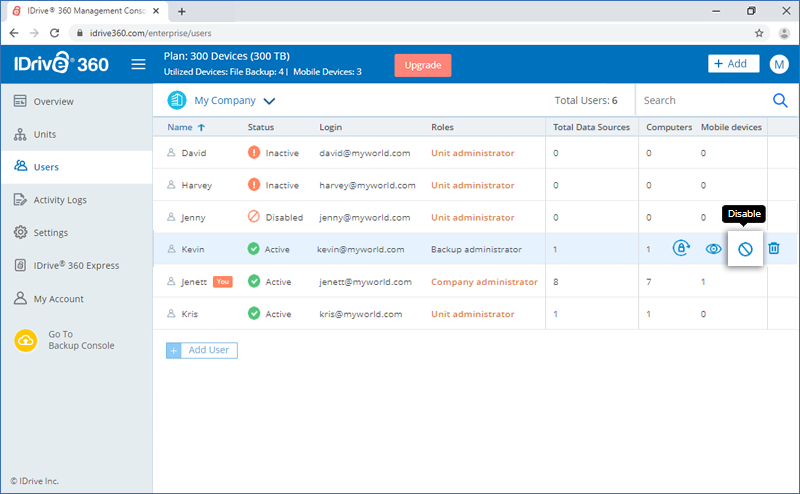The width and height of the screenshot is (800, 494).
Task: Click kris@myworld.com login cell
Action: [361, 314]
